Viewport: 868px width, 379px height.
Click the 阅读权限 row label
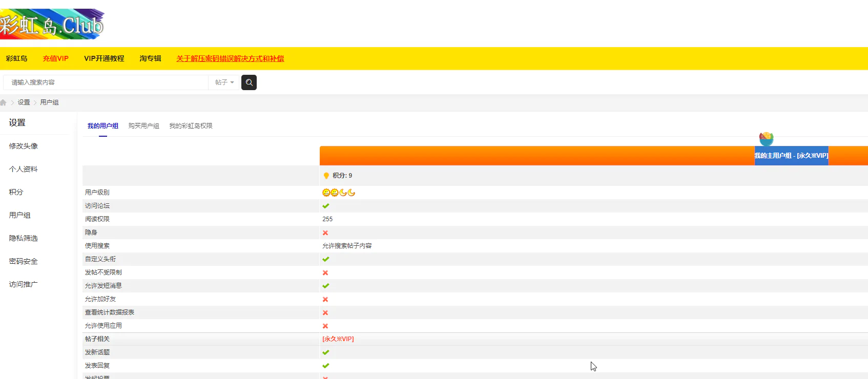(97, 219)
